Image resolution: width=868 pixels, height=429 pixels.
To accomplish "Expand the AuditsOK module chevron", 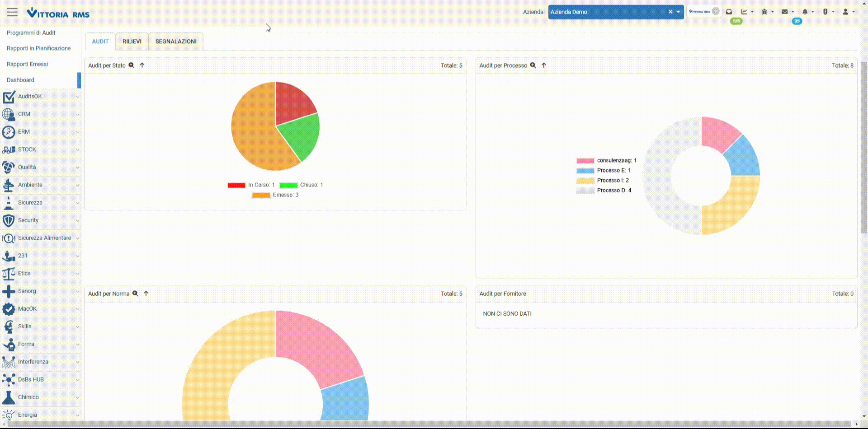I will [x=78, y=97].
